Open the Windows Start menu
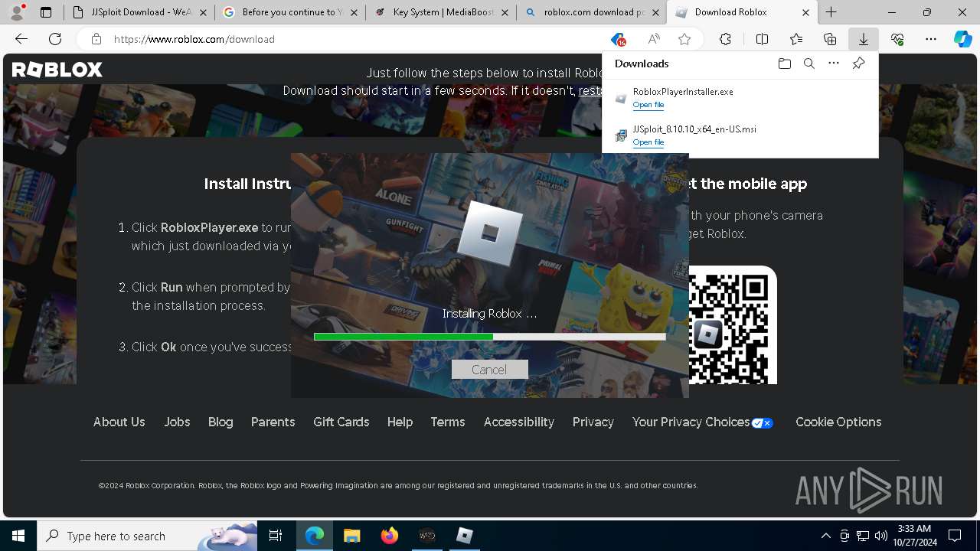Screen dimensions: 980x551 tap(18, 536)
